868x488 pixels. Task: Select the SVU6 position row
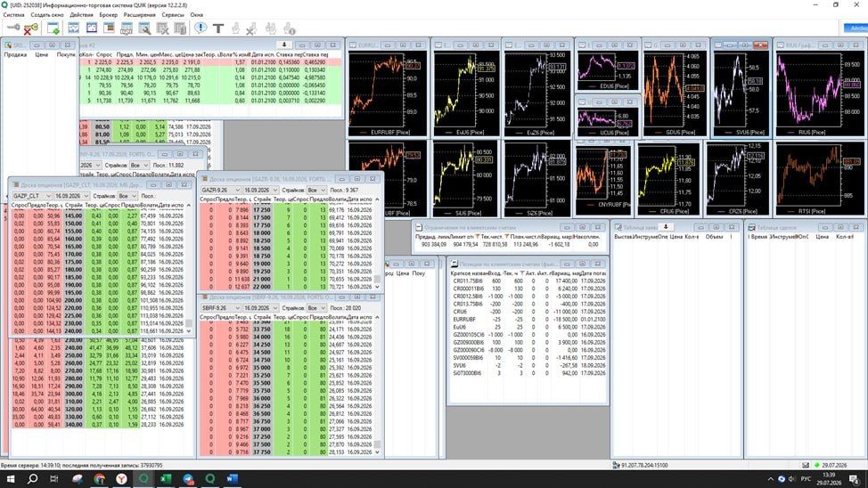(528, 365)
